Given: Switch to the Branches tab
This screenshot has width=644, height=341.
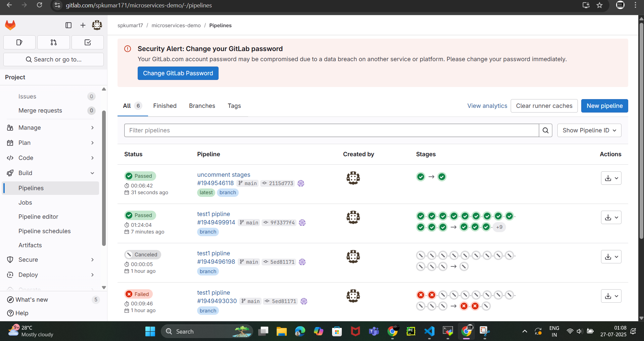Looking at the screenshot, I should pyautogui.click(x=202, y=106).
